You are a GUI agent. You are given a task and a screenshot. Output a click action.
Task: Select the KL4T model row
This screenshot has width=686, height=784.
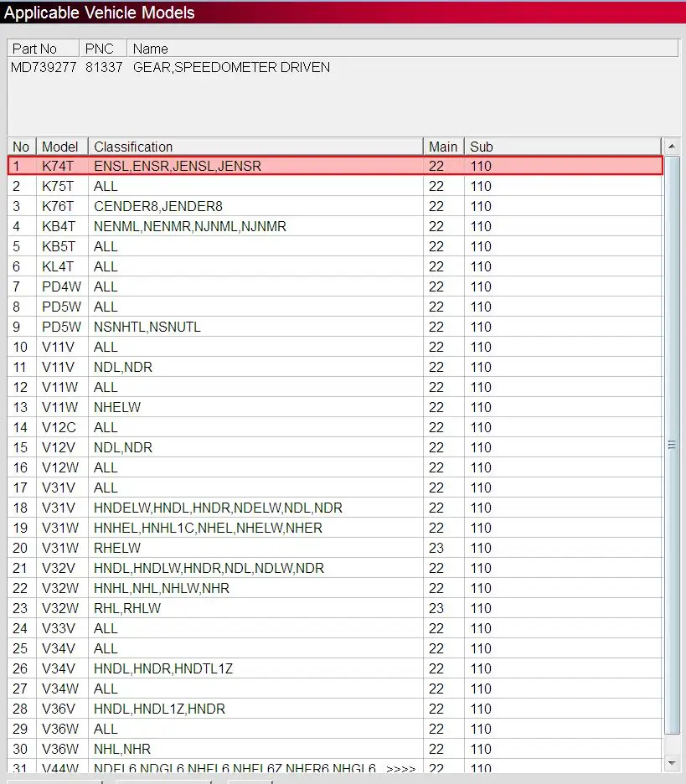pyautogui.click(x=335, y=266)
